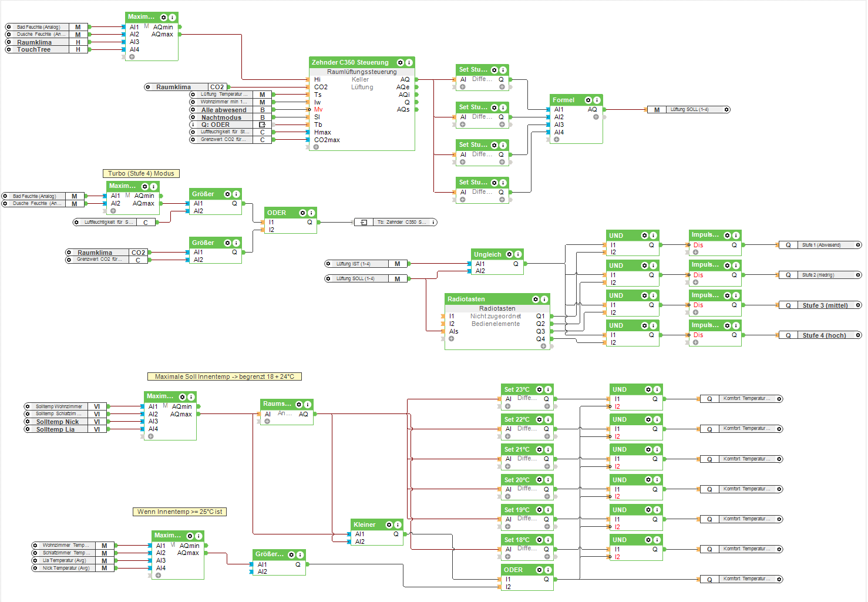Expand input parameters of Set 23°C block
Image resolution: width=868 pixels, height=602 pixels.
[507, 406]
